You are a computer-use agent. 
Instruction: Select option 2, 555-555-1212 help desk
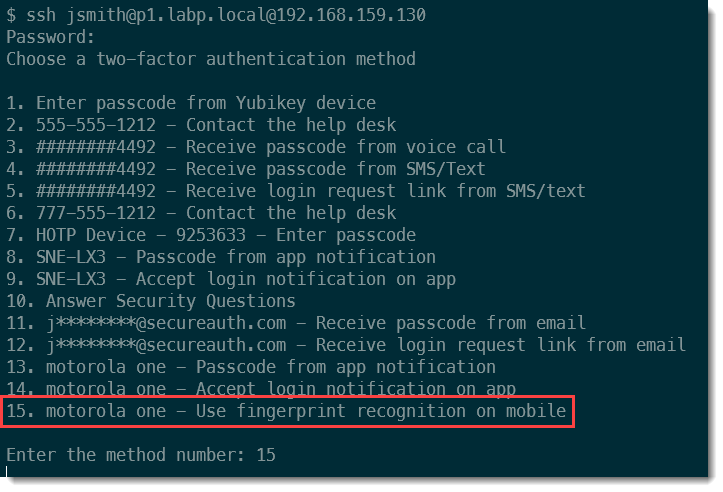[201, 125]
